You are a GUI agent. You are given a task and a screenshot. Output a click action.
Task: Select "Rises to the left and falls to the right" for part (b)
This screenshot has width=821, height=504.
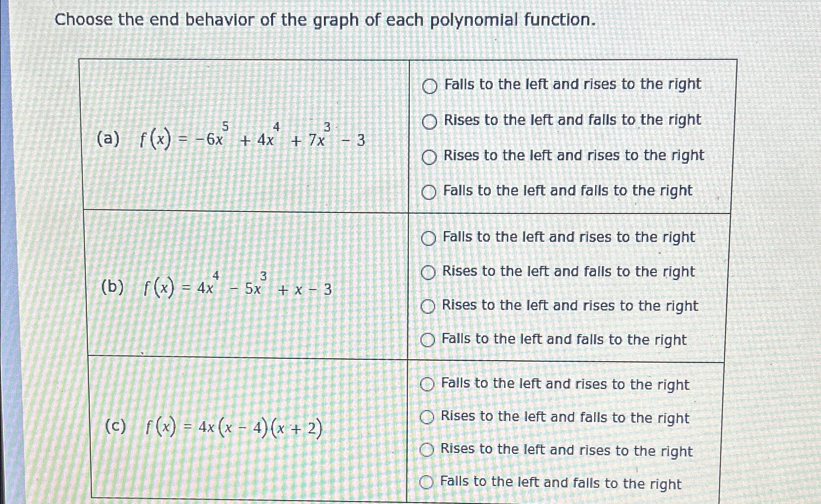[x=429, y=272]
